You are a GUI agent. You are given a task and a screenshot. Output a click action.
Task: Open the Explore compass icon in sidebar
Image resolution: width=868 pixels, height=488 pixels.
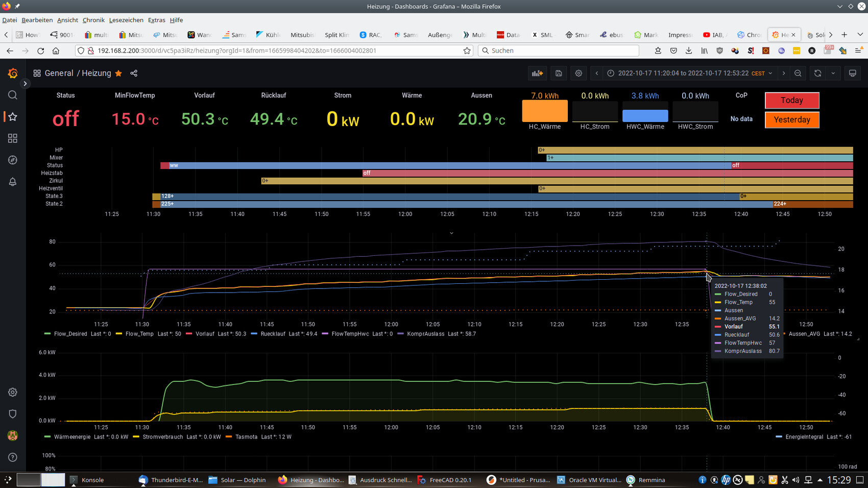coord(13,160)
